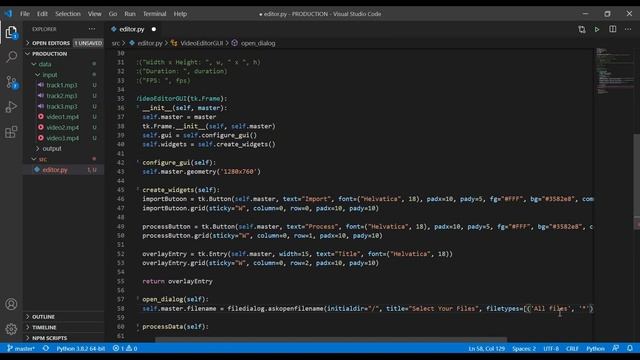
Task: Click the Python 3.8.2 64-bit interpreter selector
Action: click(x=80, y=349)
